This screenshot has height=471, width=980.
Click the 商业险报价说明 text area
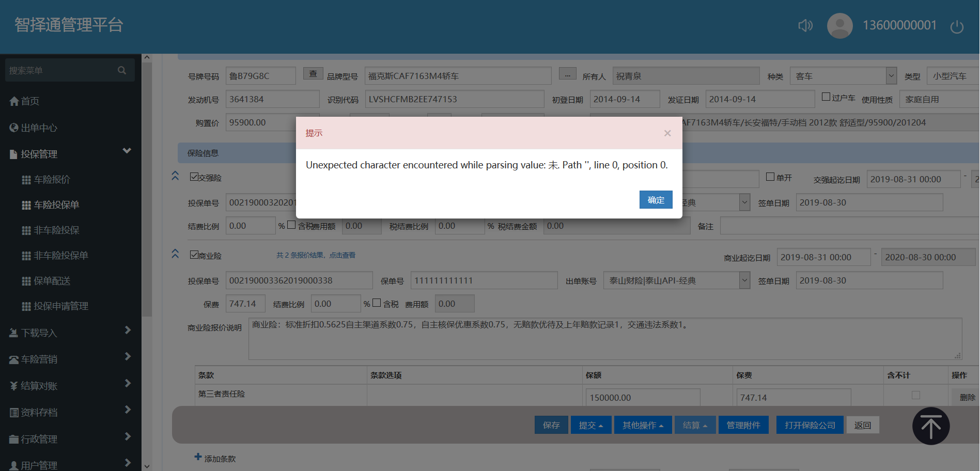pos(605,339)
